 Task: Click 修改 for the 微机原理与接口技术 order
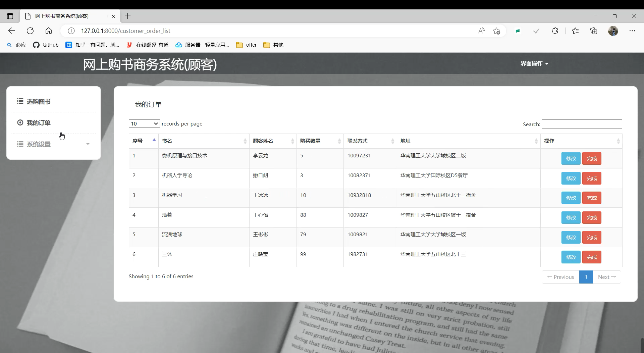coord(571,159)
